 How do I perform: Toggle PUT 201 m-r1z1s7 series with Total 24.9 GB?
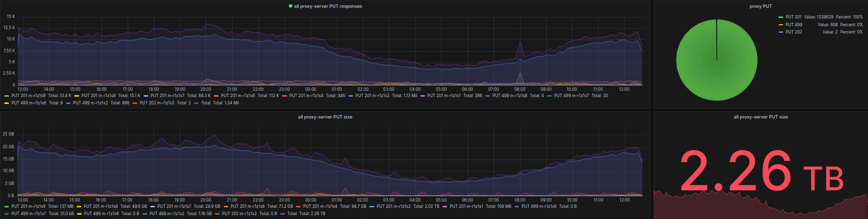pyautogui.click(x=174, y=206)
